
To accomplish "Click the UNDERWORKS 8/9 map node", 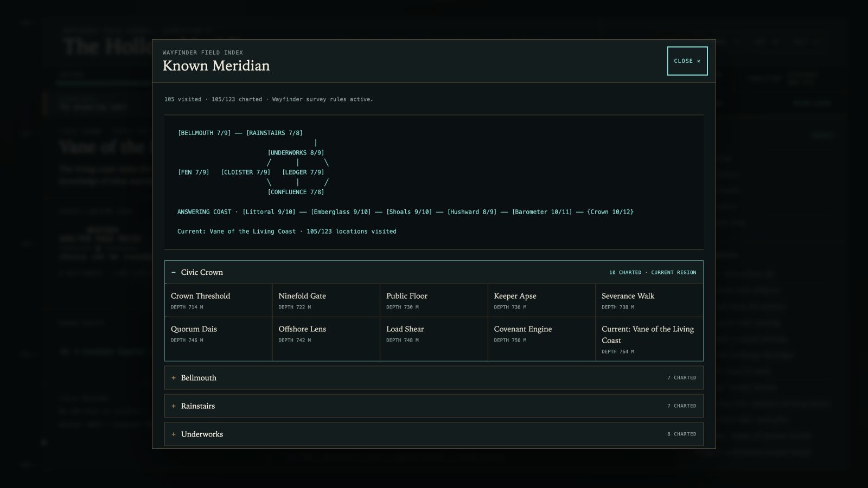I will click(296, 153).
